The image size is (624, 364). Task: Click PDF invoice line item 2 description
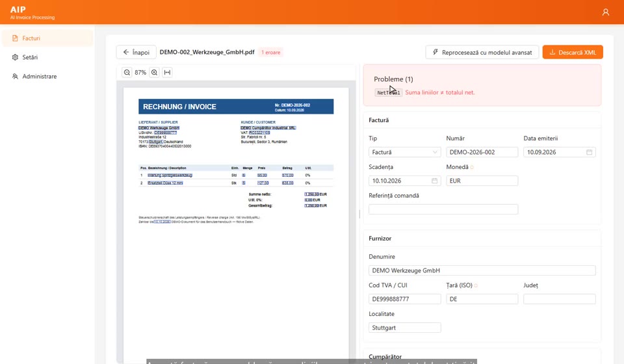(165, 183)
